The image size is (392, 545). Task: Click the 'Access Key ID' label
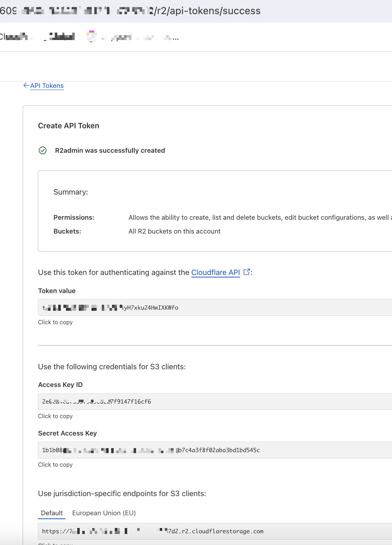click(60, 385)
